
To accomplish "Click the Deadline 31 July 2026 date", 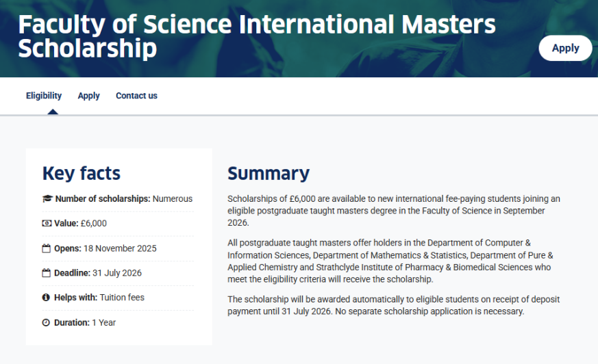I will click(116, 273).
